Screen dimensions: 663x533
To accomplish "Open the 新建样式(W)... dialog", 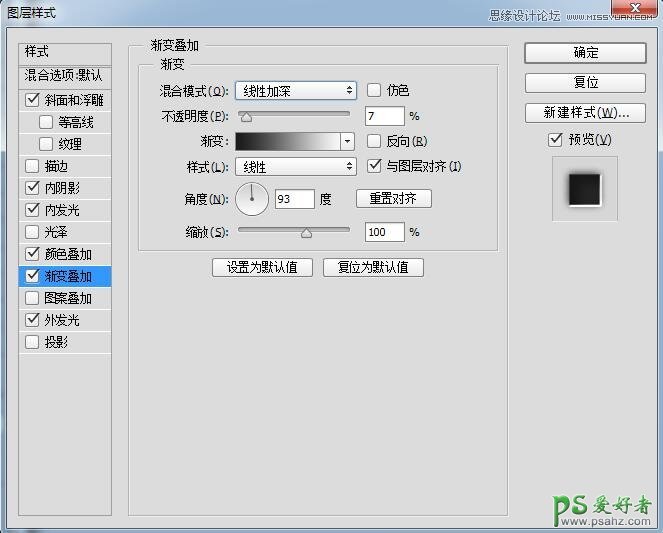I will click(x=585, y=113).
